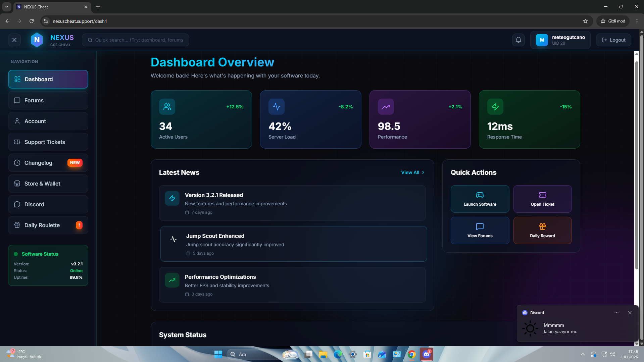
Task: Open the volume control in system tray
Action: pyautogui.click(x=612, y=354)
